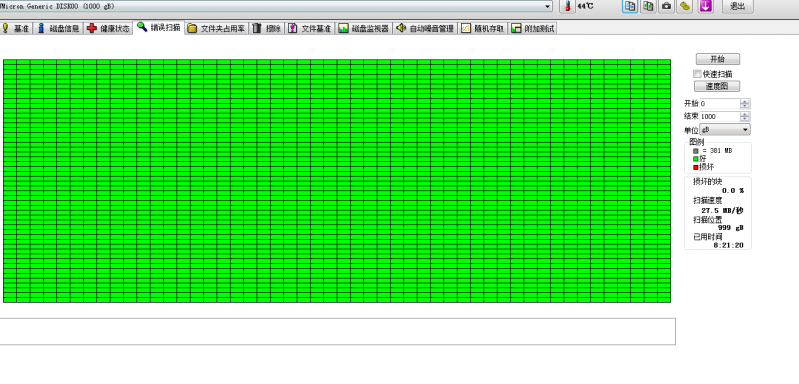Viewport: 799px width, 384px height.
Task: Copy results as text using first toolbar icon
Action: [x=630, y=6]
